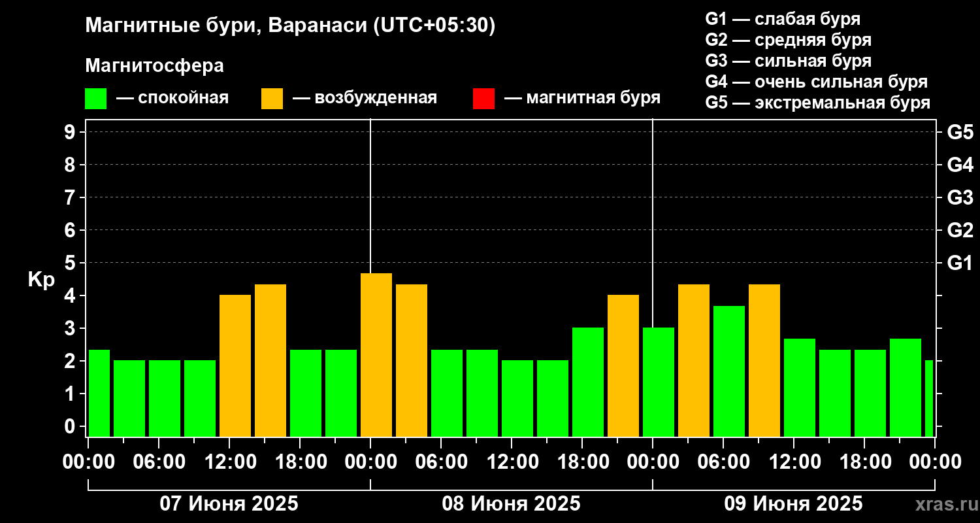Click the orange bar starting 15:00 on 07 Июня
This screenshot has width=980, height=523.
[x=270, y=360]
